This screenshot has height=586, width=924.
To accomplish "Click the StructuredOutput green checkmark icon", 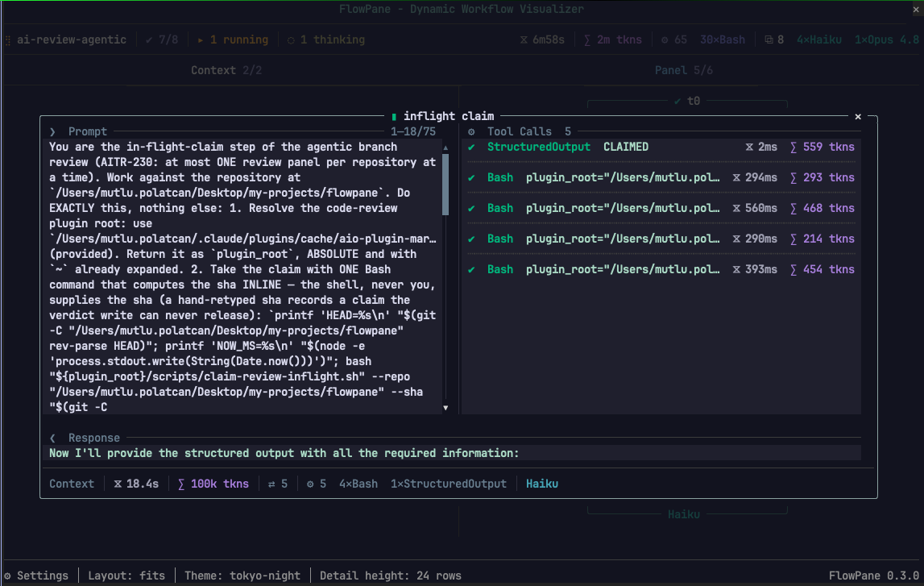I will [471, 147].
